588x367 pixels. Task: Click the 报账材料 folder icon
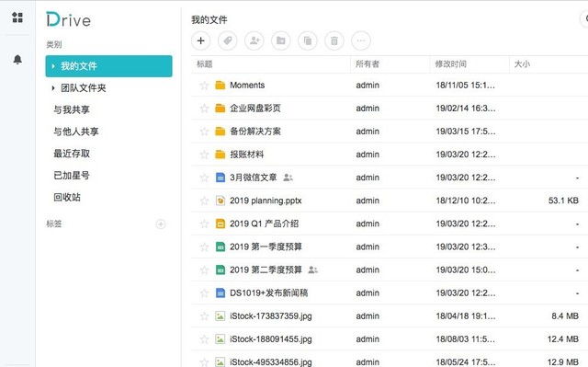pos(220,155)
